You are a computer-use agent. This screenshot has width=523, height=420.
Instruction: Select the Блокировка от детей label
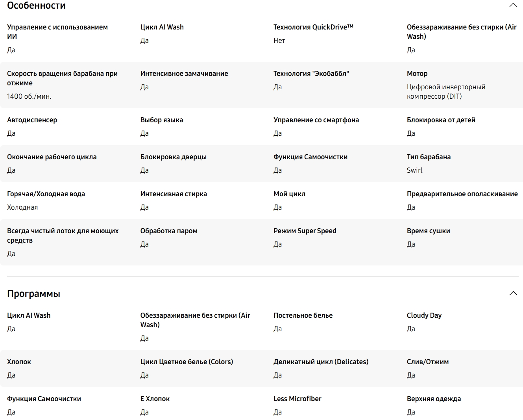(x=441, y=120)
